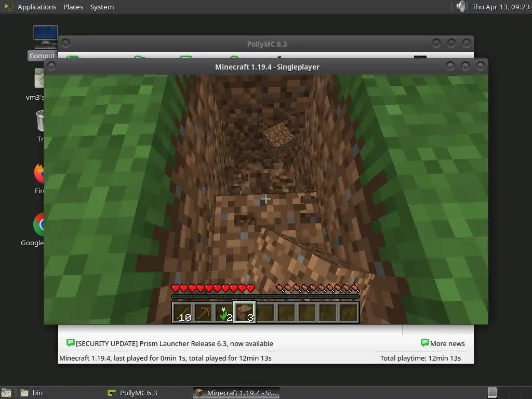Click the hunger drumsticks bar
Image resolution: width=532 pixels, height=399 pixels.
317,288
